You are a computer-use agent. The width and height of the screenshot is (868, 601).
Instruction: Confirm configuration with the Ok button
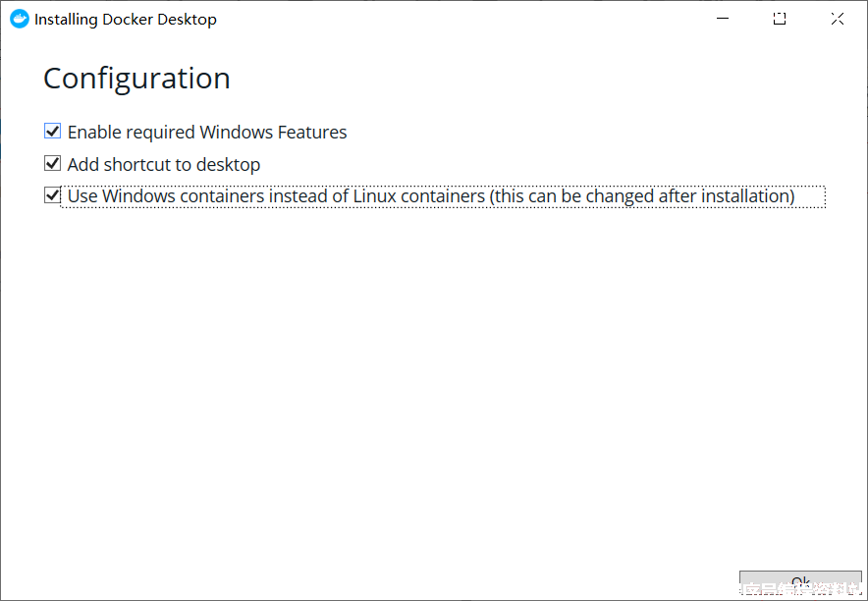click(x=800, y=584)
